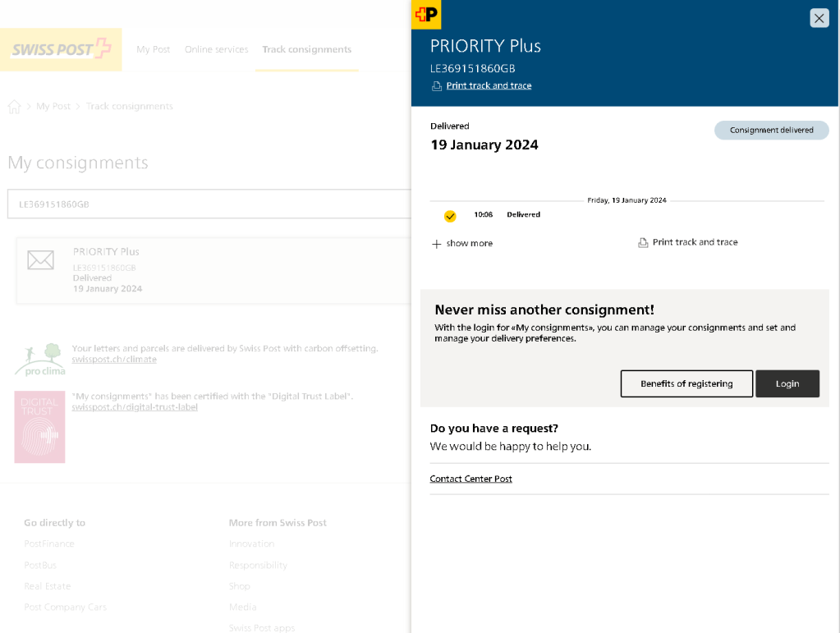Click the SWISS POST logo
The height and width of the screenshot is (633, 840).
(x=61, y=49)
